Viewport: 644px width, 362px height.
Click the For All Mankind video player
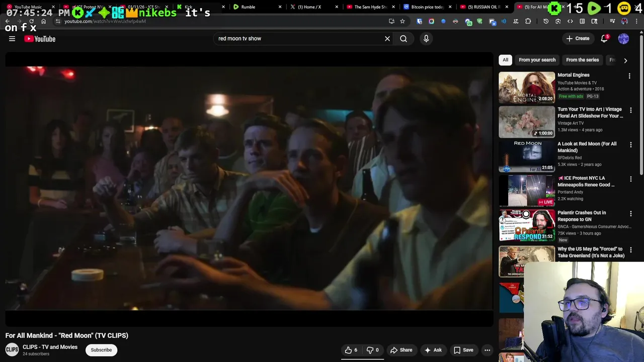click(249, 189)
